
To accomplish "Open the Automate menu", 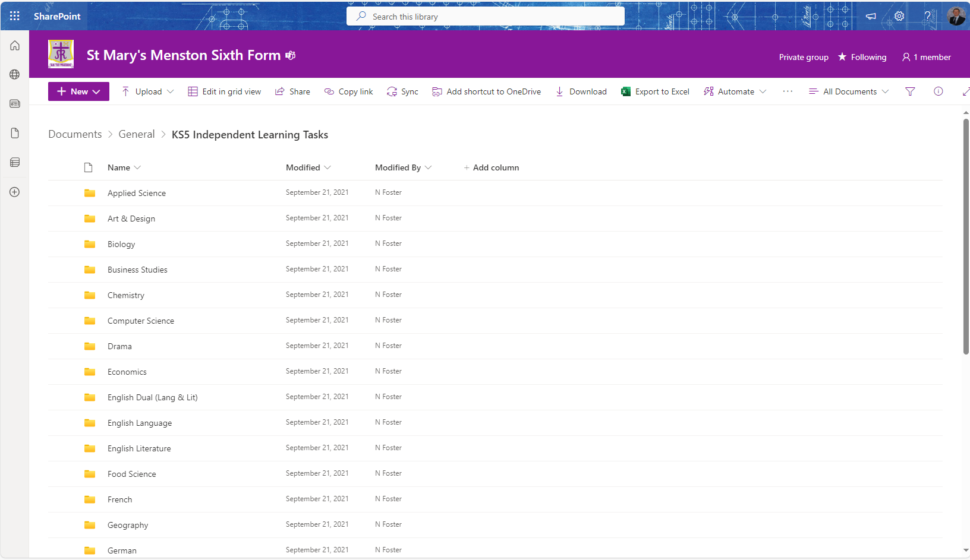I will point(735,91).
